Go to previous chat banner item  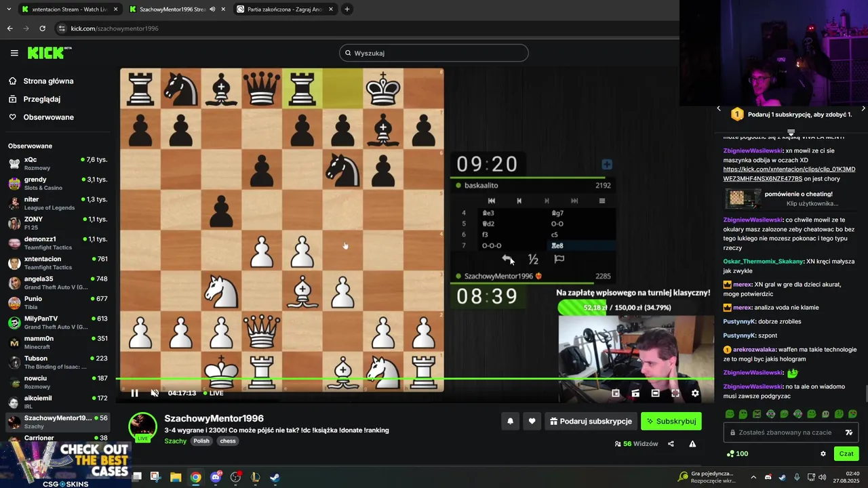click(x=719, y=108)
